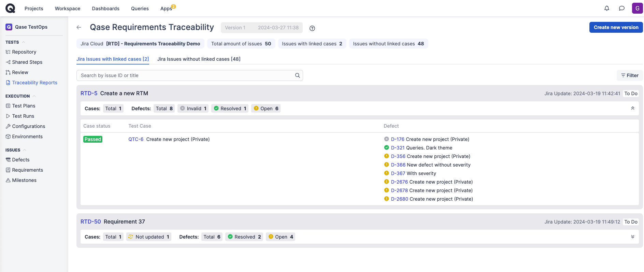Click the Apps notification badge

coord(173,6)
